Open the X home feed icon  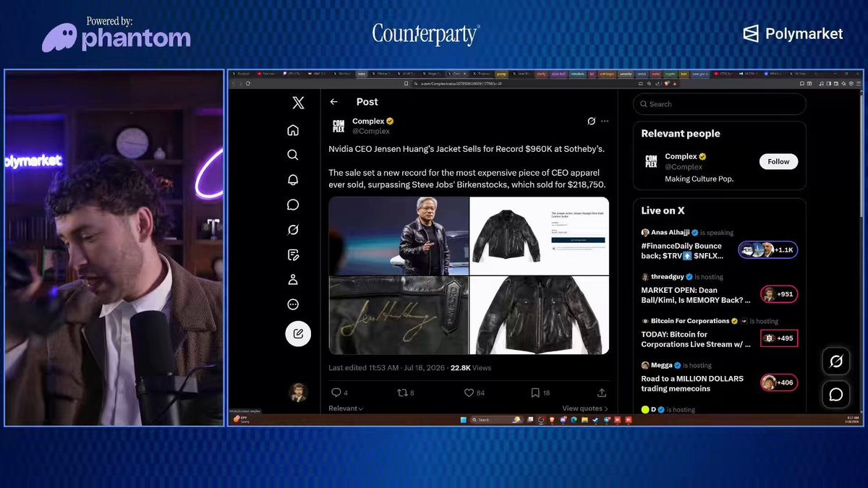pyautogui.click(x=293, y=130)
